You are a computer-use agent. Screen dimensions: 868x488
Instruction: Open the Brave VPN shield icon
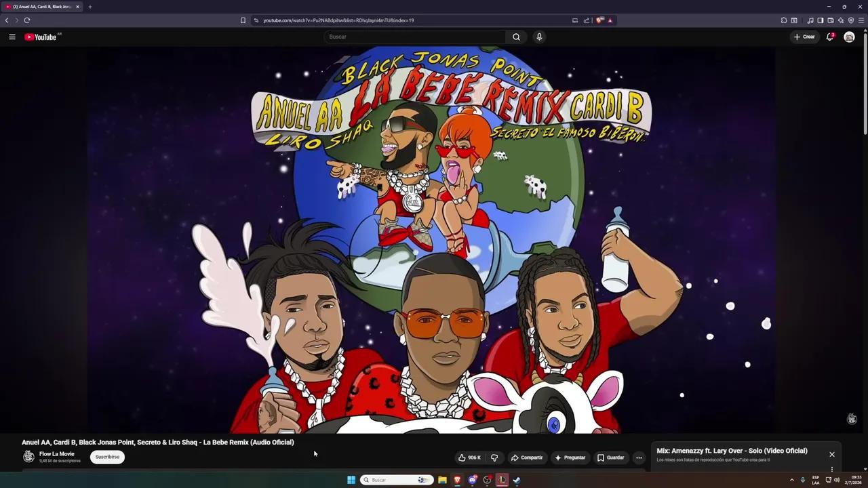click(x=851, y=20)
